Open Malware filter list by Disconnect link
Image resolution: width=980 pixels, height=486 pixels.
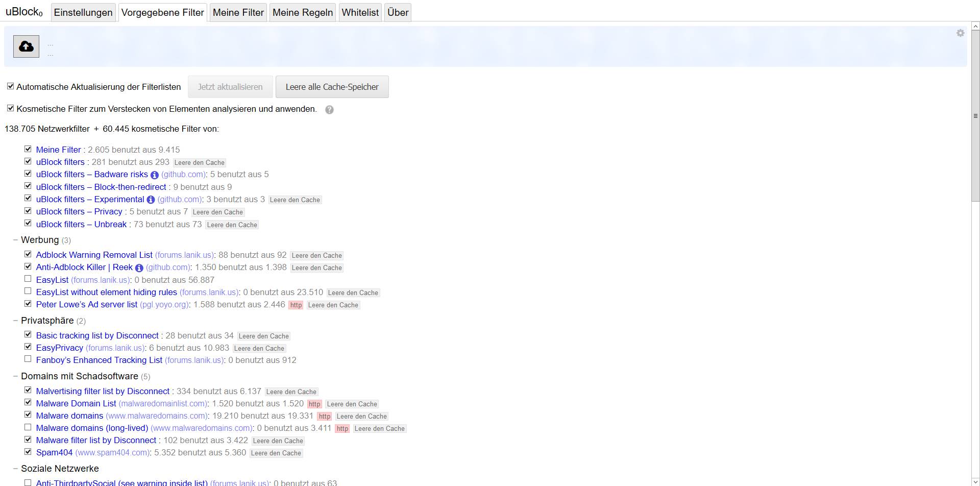tap(96, 440)
